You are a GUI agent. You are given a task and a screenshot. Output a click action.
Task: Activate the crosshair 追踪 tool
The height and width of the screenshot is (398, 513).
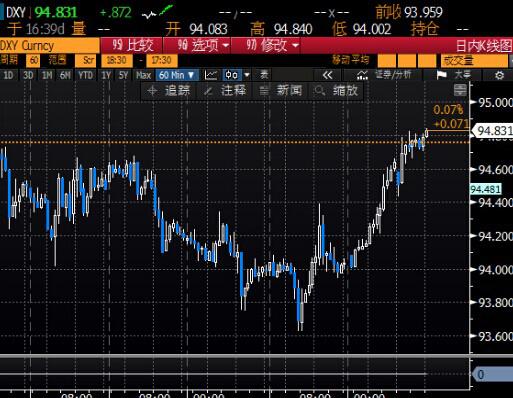point(169,90)
